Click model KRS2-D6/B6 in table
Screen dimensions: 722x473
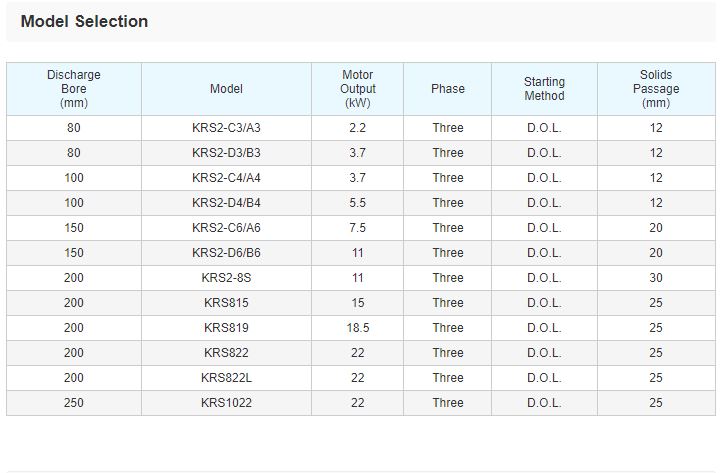[226, 253]
